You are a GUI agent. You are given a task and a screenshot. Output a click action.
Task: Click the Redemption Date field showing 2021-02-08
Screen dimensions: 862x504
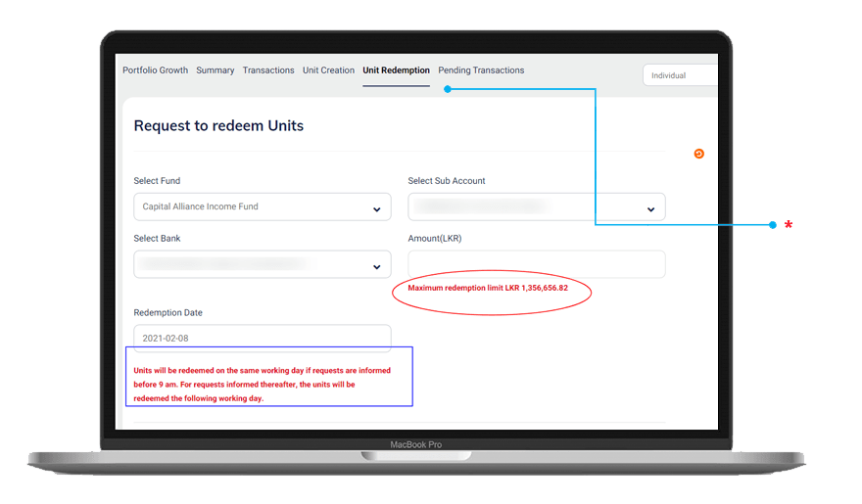[263, 338]
